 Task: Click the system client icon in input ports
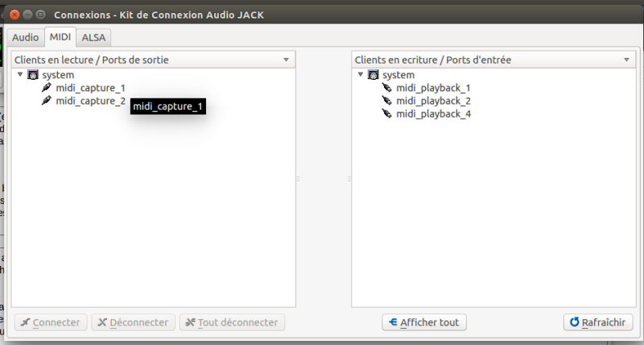click(x=374, y=75)
